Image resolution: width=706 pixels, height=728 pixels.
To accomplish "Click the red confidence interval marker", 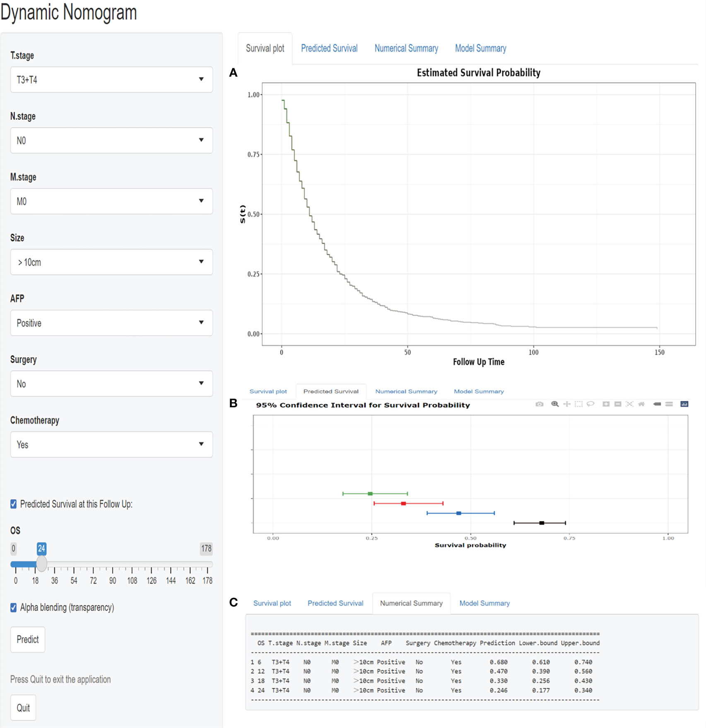I will click(403, 503).
